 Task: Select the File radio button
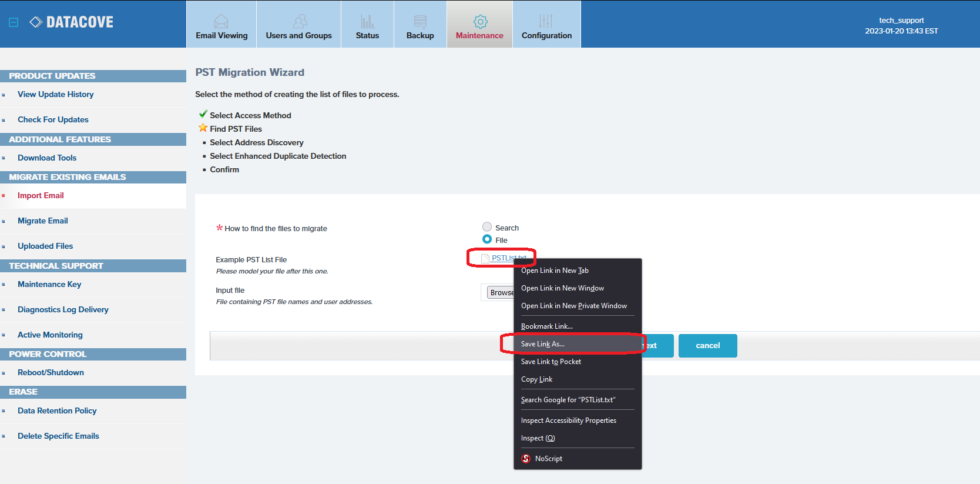point(487,239)
